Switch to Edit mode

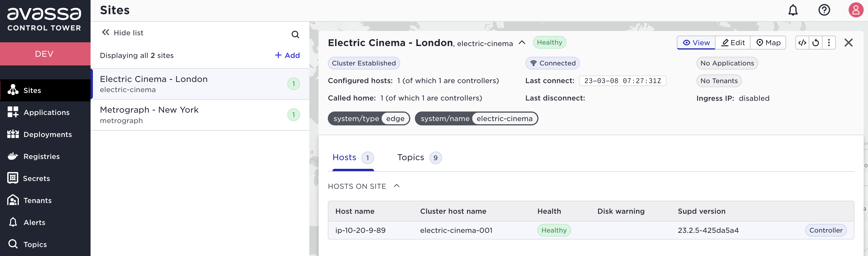733,43
